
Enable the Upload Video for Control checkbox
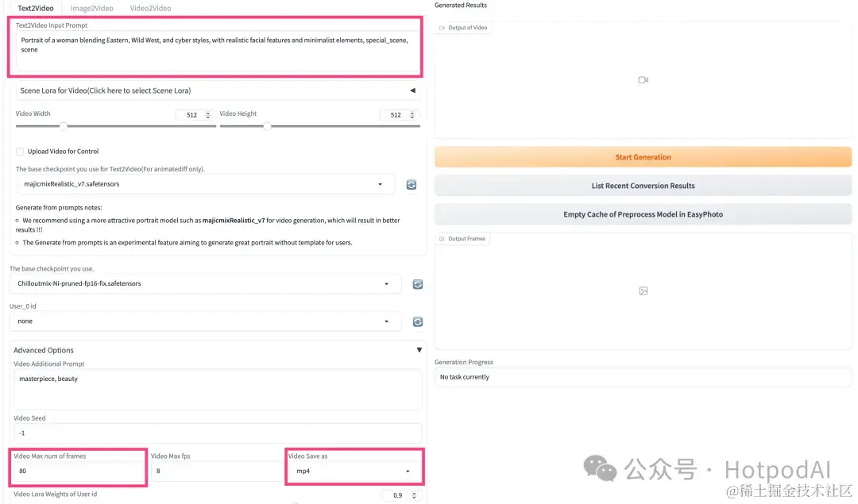coord(20,152)
